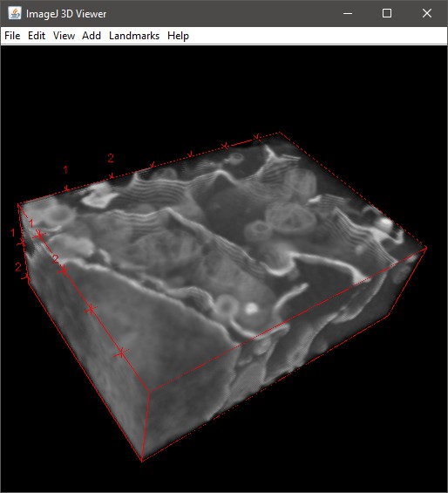
Task: Select the lowest red cross on front edge
Action: click(121, 353)
